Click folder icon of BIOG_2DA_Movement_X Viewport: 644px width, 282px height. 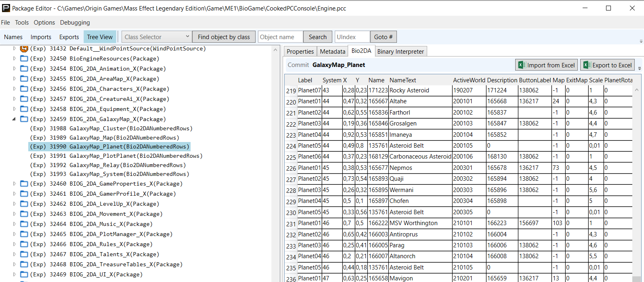point(24,214)
